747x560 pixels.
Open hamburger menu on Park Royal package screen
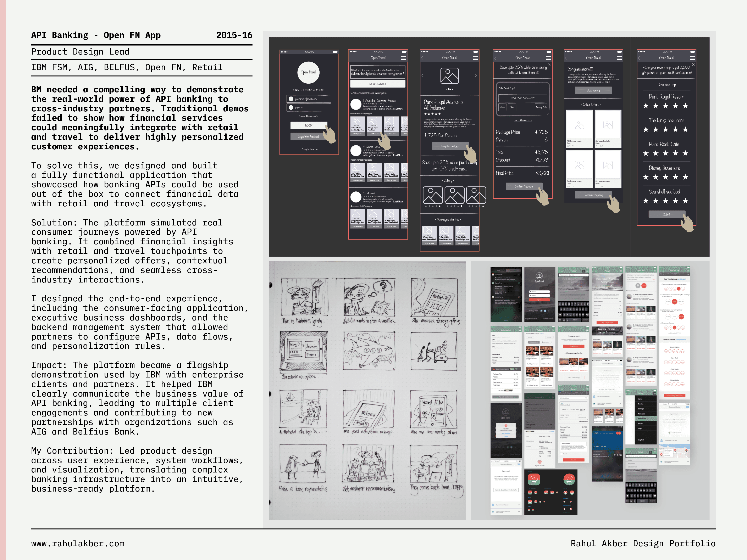(476, 58)
